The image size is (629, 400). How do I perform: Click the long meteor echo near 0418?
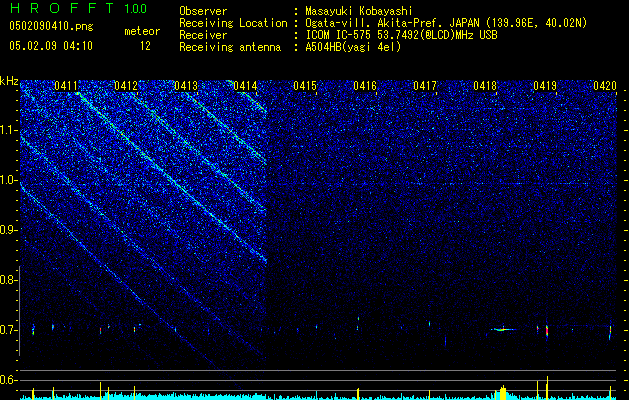click(502, 329)
